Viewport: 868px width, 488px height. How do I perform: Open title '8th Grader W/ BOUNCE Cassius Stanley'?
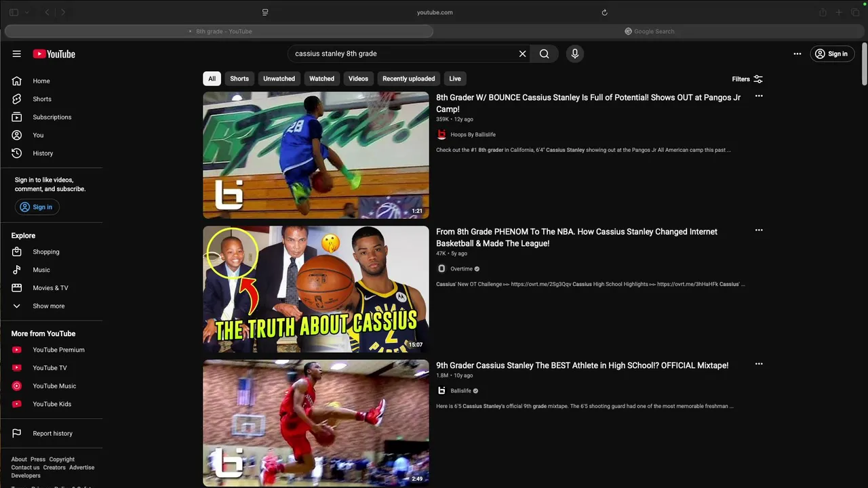[588, 103]
